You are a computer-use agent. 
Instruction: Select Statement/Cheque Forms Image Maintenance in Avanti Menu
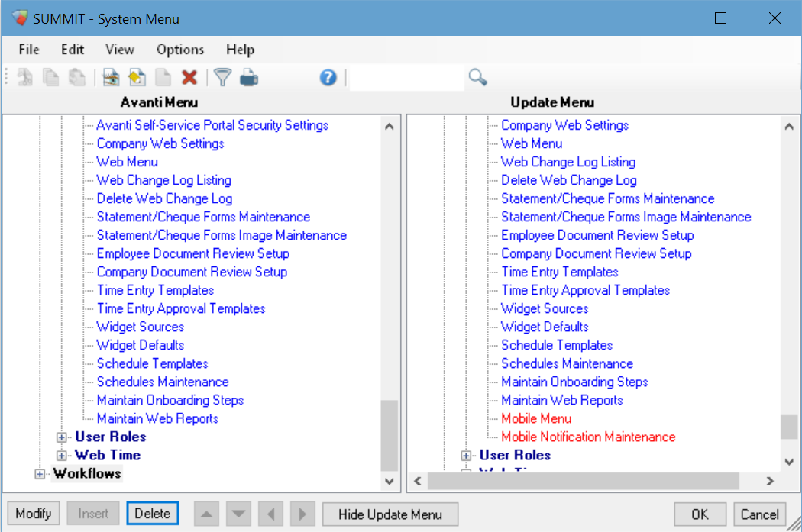(x=222, y=235)
